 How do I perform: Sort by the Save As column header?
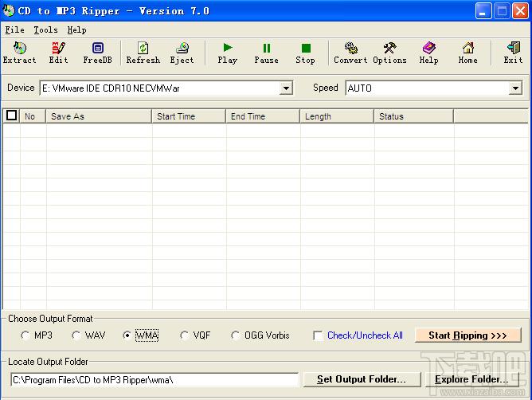pyautogui.click(x=99, y=116)
